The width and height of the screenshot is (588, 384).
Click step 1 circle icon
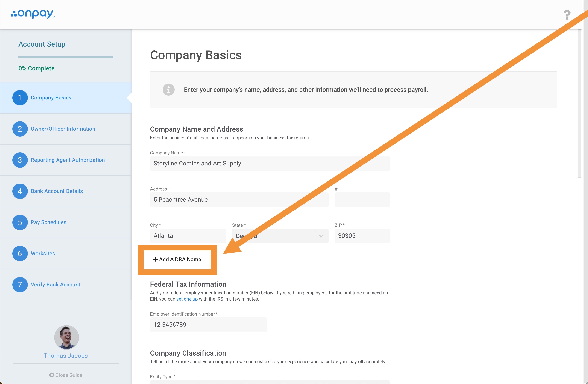20,98
